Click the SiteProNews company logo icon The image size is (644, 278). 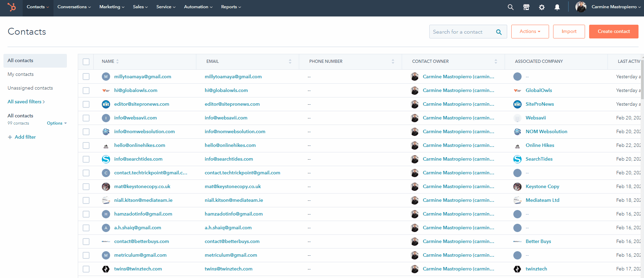coord(517,104)
